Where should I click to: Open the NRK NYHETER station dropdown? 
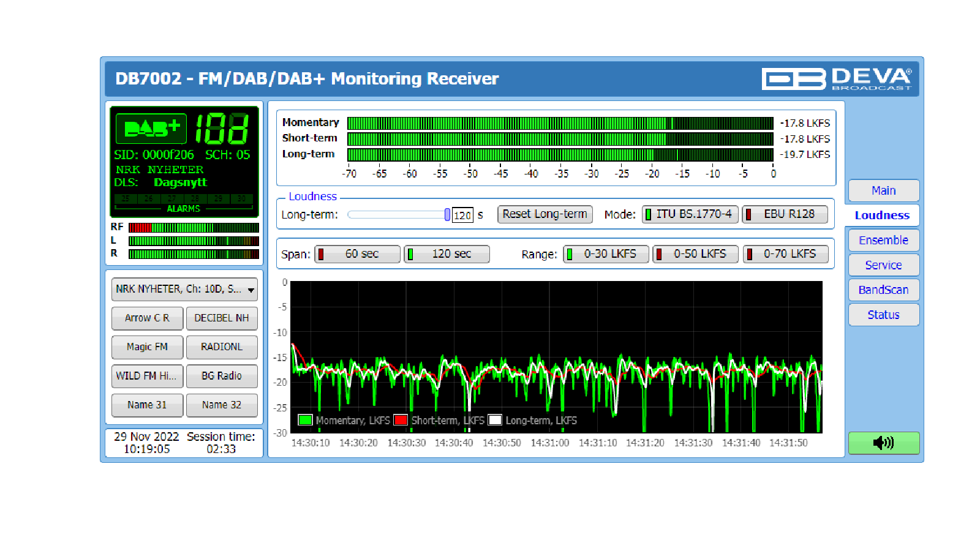click(184, 289)
